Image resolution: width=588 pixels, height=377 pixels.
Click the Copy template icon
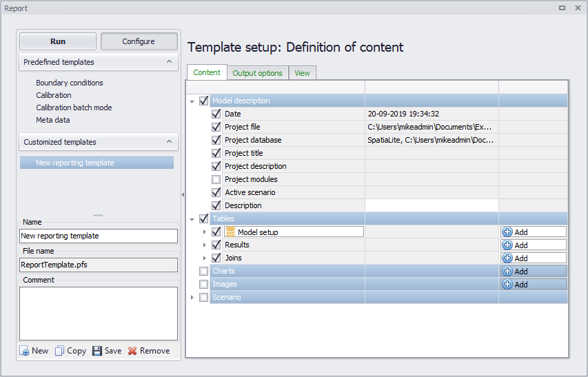point(59,351)
